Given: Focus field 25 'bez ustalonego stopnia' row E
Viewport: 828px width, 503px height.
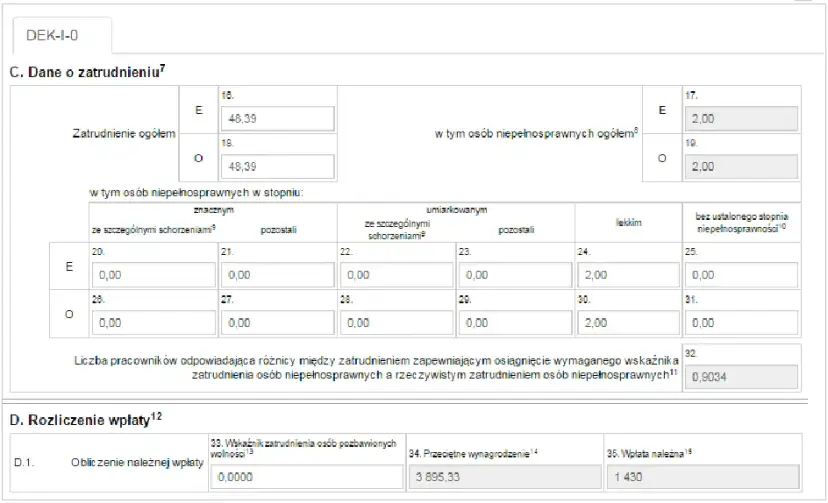Looking at the screenshot, I should point(739,274).
